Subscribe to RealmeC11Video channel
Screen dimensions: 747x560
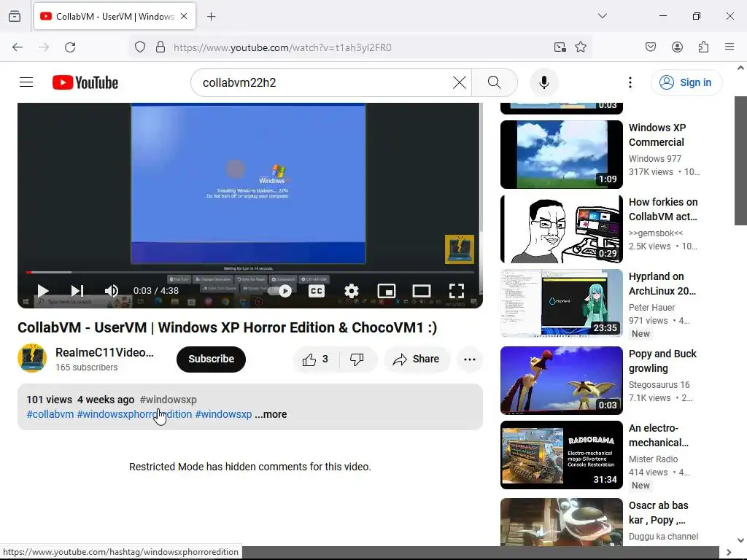pos(211,359)
